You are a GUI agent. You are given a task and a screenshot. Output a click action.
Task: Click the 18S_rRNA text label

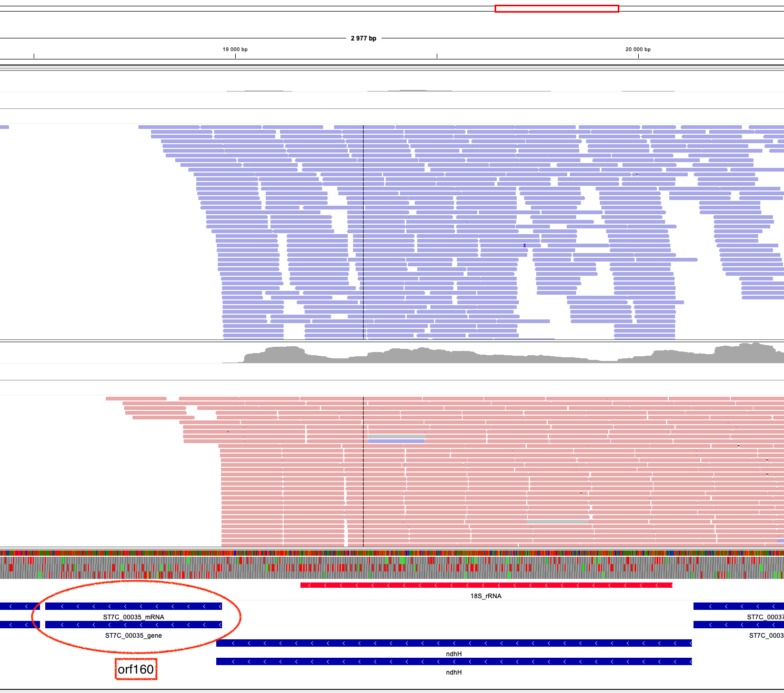pyautogui.click(x=486, y=596)
